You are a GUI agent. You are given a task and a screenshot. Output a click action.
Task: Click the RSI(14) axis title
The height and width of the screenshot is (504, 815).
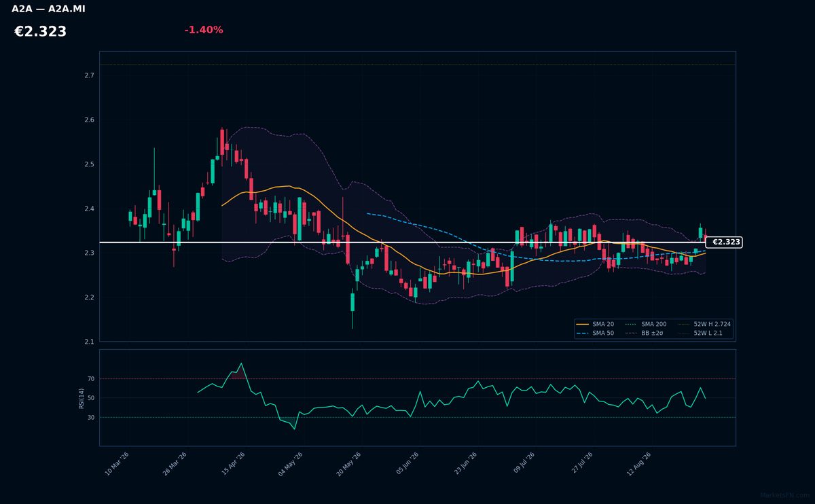81,398
